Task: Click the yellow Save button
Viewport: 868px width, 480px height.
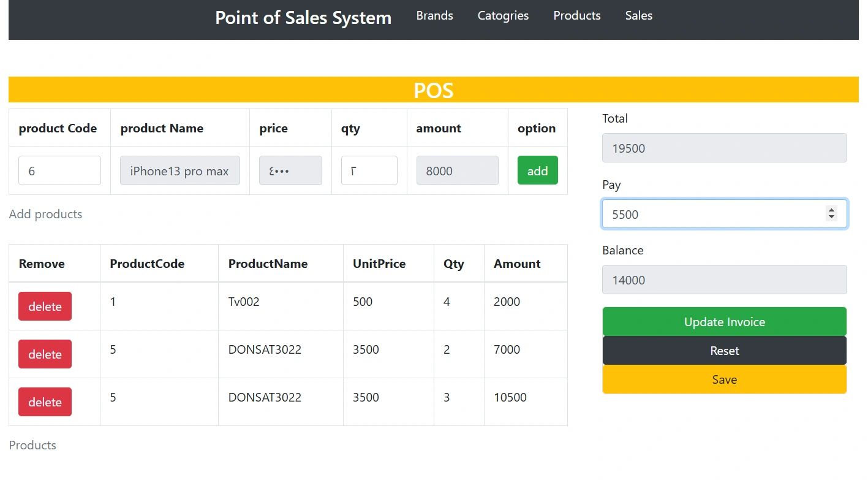Action: (x=724, y=379)
